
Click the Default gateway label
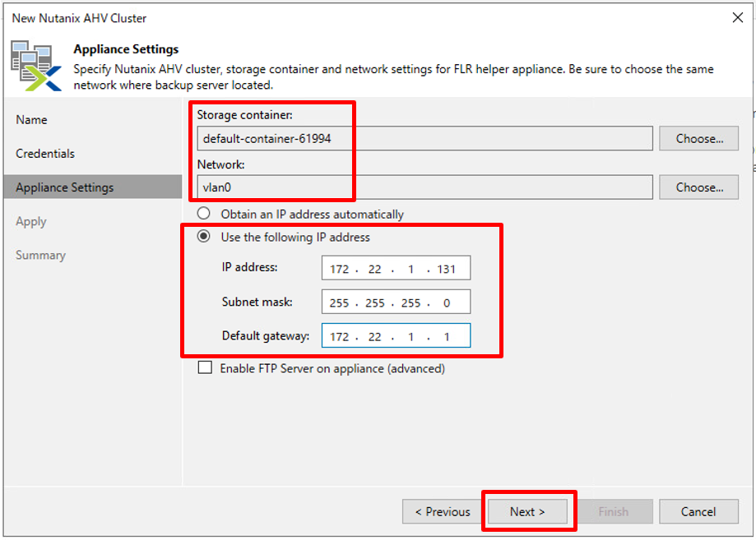click(x=266, y=336)
